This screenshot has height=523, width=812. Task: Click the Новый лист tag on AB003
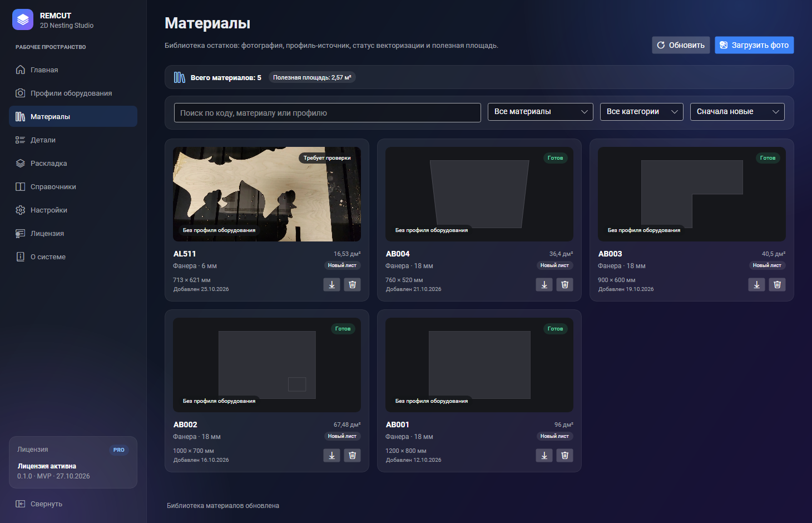tap(767, 265)
